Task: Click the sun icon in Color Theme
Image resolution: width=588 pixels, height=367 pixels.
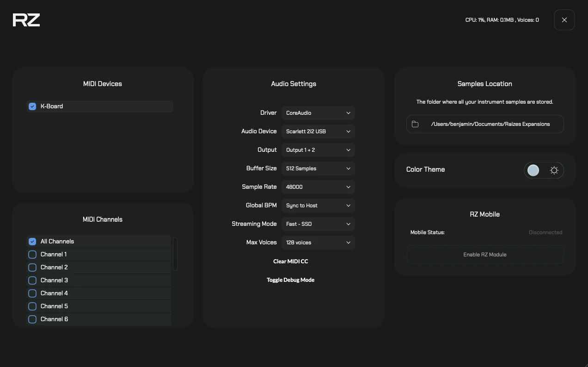Action: (554, 170)
